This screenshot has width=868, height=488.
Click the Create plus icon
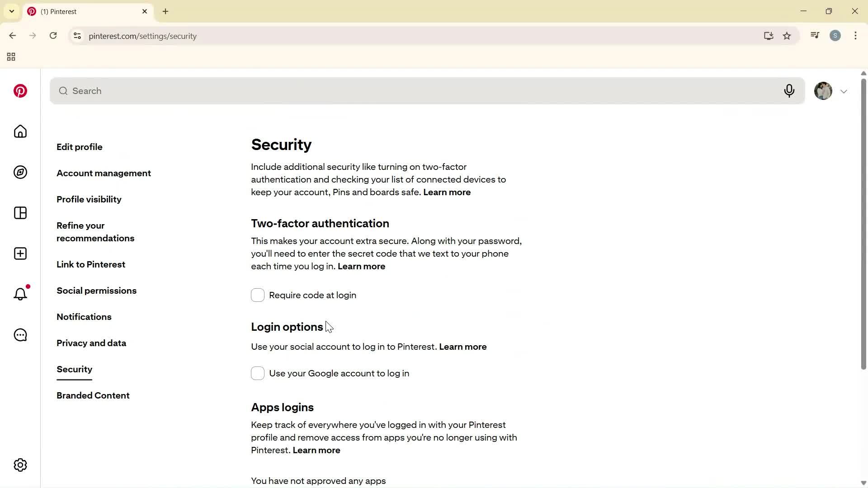[20, 253]
